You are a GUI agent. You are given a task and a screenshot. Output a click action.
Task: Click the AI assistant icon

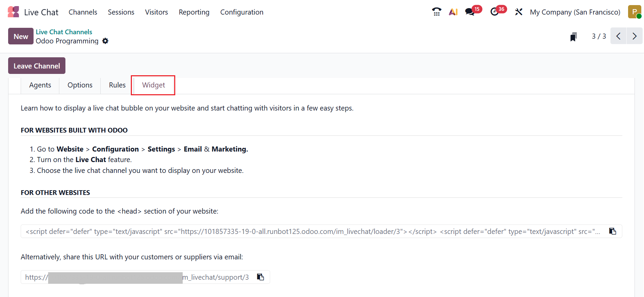coord(453,12)
